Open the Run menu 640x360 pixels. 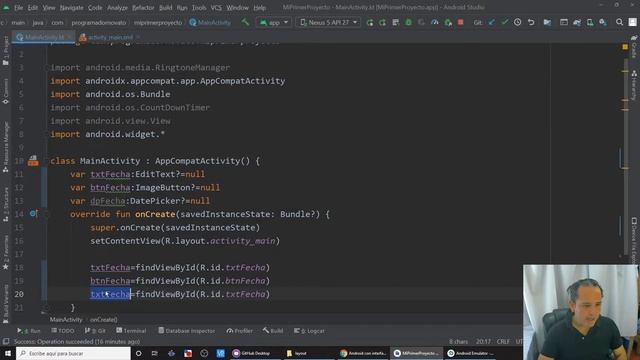click(x=182, y=7)
